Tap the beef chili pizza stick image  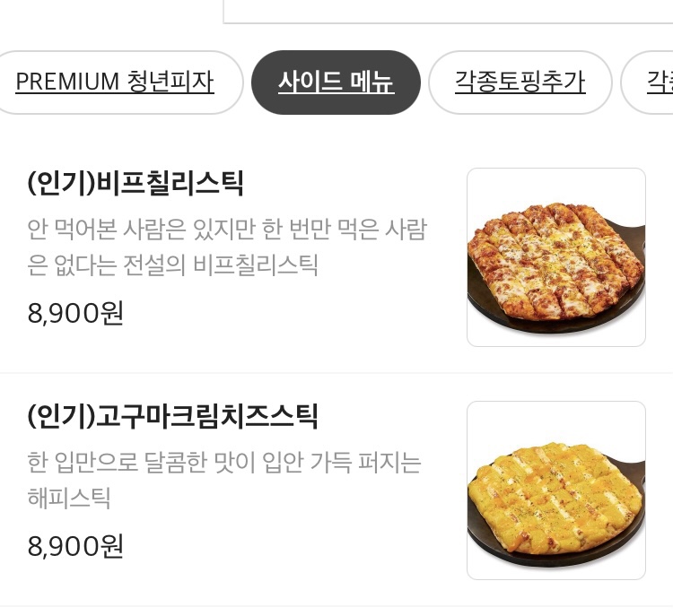(556, 257)
